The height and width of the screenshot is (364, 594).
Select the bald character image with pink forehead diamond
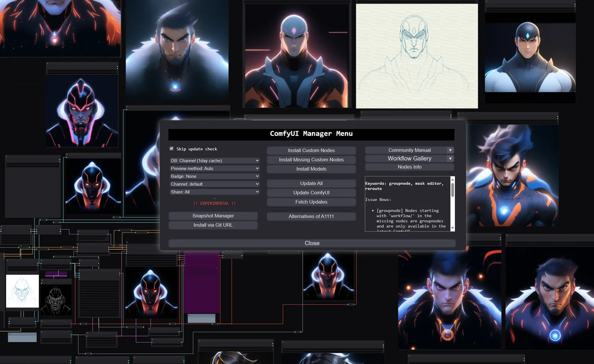pos(297,56)
